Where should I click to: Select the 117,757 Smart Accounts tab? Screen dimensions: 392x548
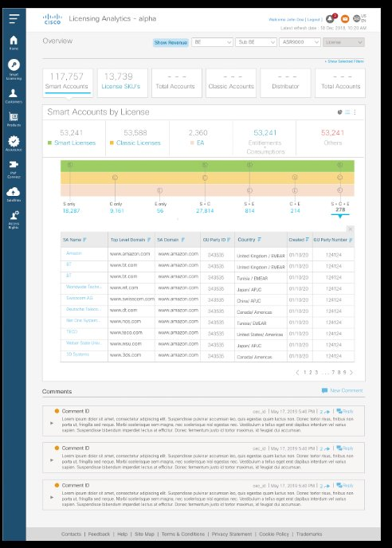pos(68,83)
